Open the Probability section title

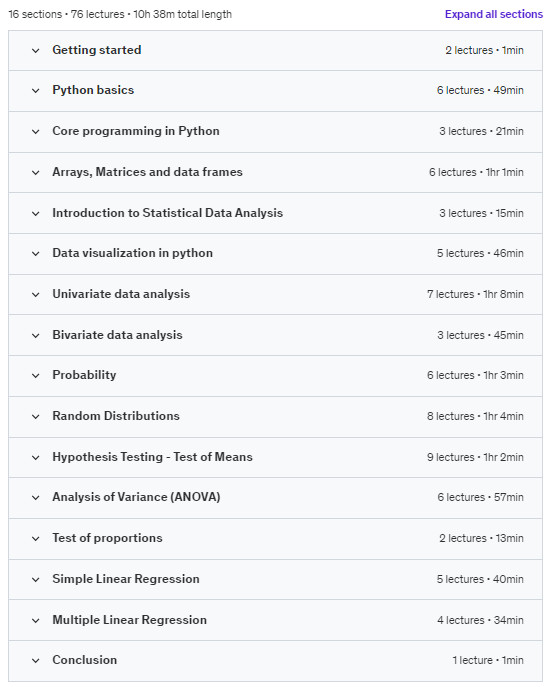[x=84, y=375]
